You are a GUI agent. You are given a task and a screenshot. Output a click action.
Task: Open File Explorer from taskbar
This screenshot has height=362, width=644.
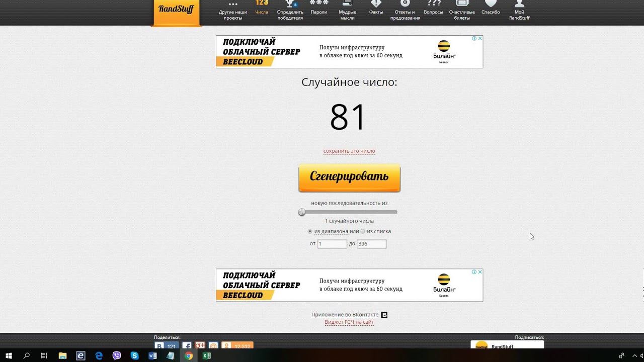coord(62,355)
